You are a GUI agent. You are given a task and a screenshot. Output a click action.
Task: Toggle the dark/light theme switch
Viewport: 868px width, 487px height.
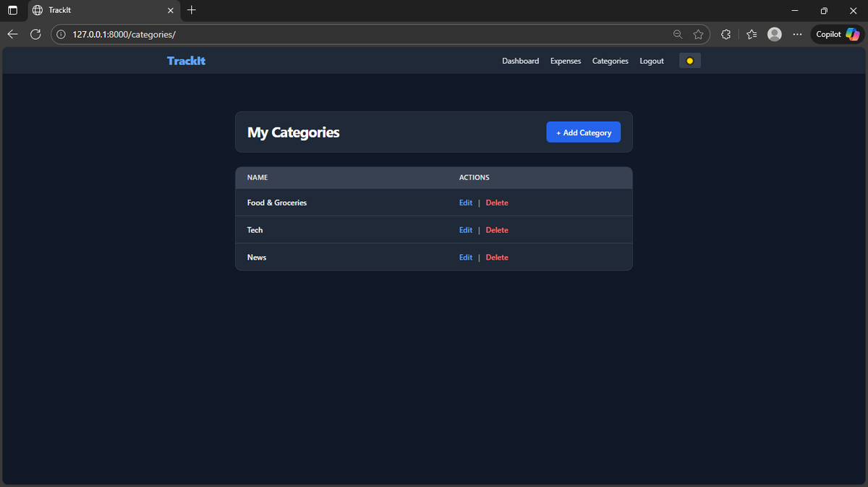click(690, 61)
